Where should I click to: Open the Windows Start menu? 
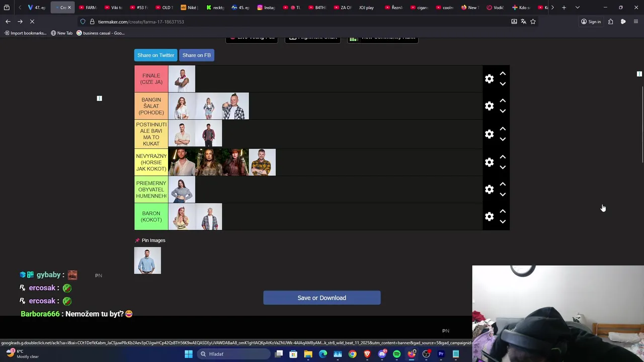coord(188,354)
